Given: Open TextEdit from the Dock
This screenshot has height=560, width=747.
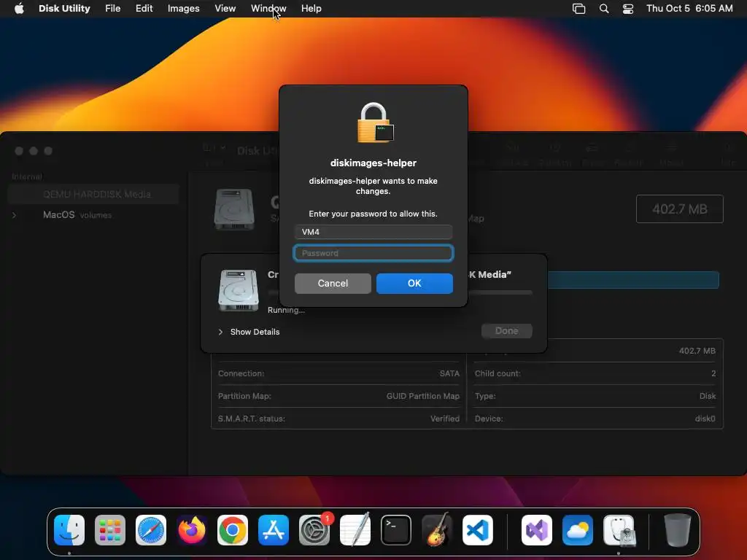Looking at the screenshot, I should point(355,530).
